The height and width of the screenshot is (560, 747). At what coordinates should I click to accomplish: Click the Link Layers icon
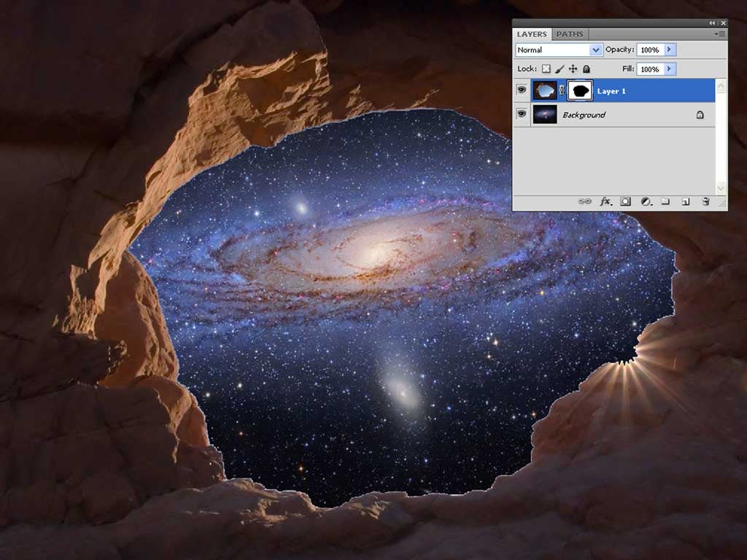click(584, 201)
